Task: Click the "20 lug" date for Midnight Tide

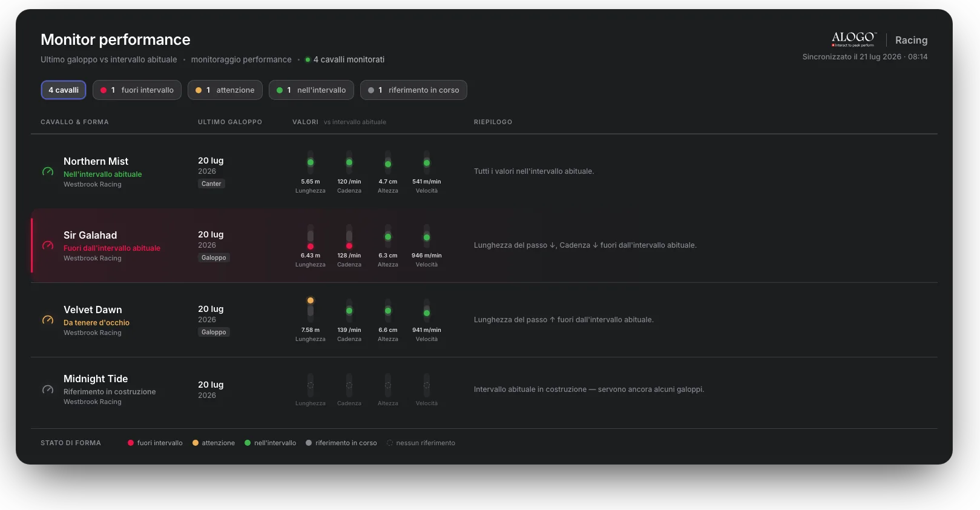Action: point(211,385)
